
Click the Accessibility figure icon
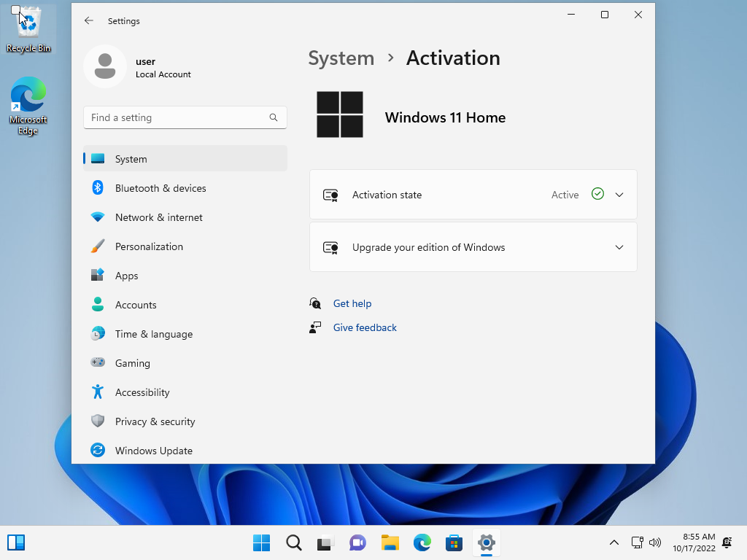point(98,392)
